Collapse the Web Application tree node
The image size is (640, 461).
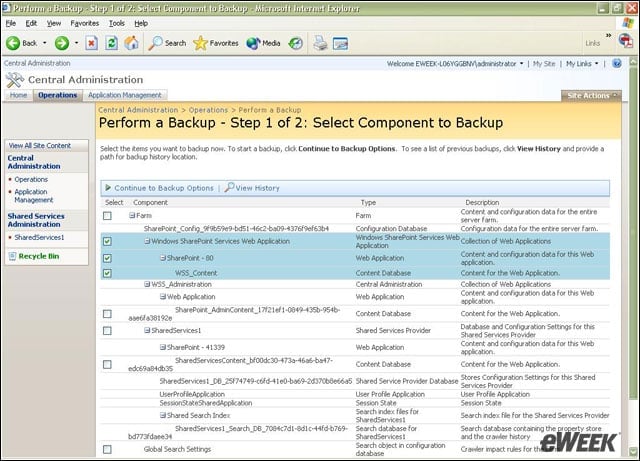(x=163, y=297)
